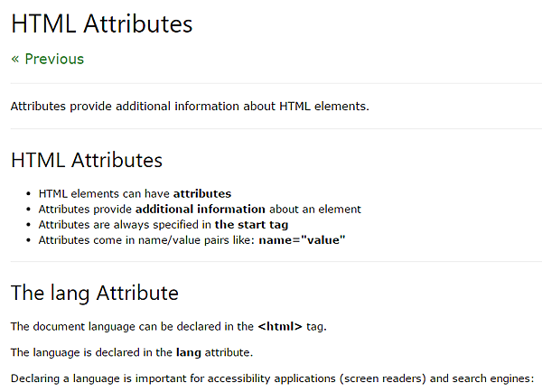
Task: Click the « Previous link
Action: click(x=47, y=59)
